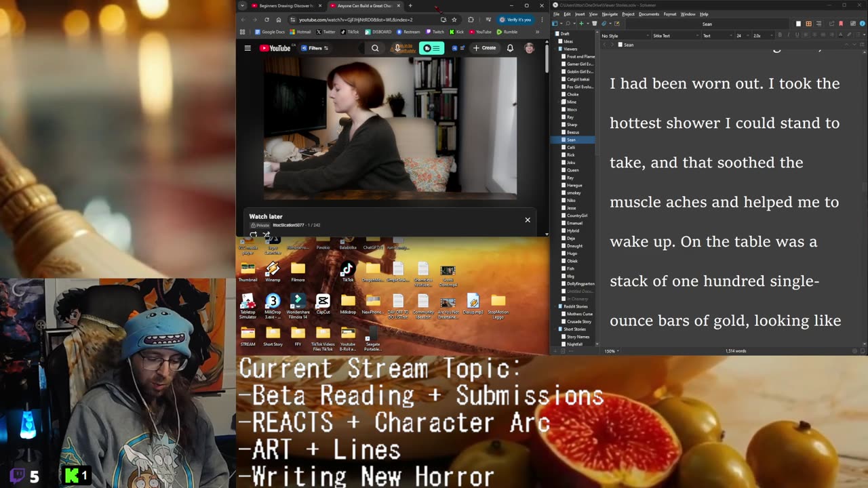Open line spacing 2.0x dropdown

[763, 36]
